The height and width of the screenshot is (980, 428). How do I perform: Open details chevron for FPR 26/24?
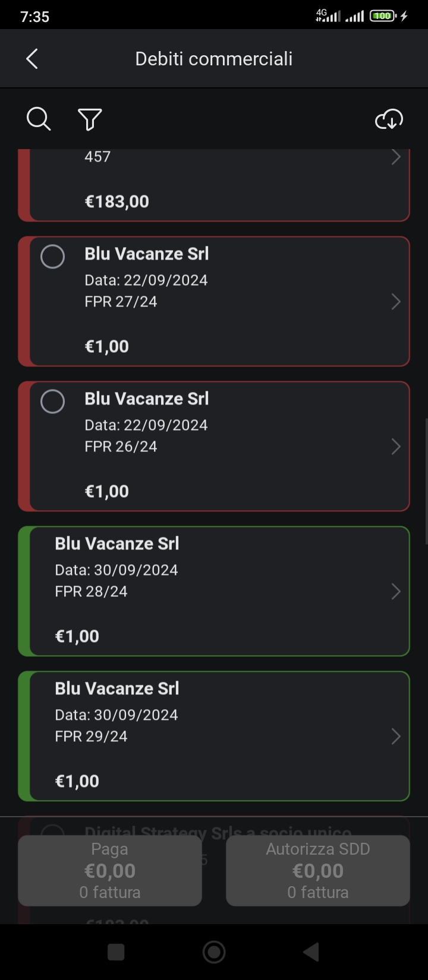point(395,447)
